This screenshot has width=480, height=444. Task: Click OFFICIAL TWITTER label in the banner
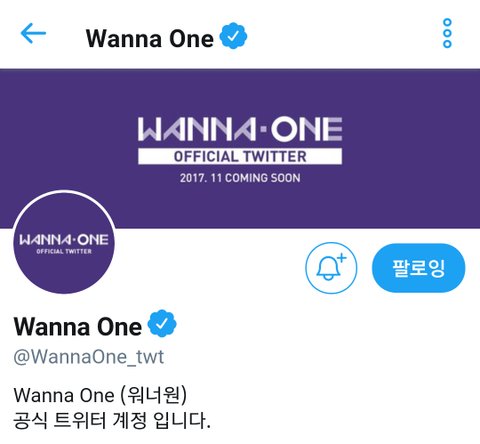tap(240, 157)
